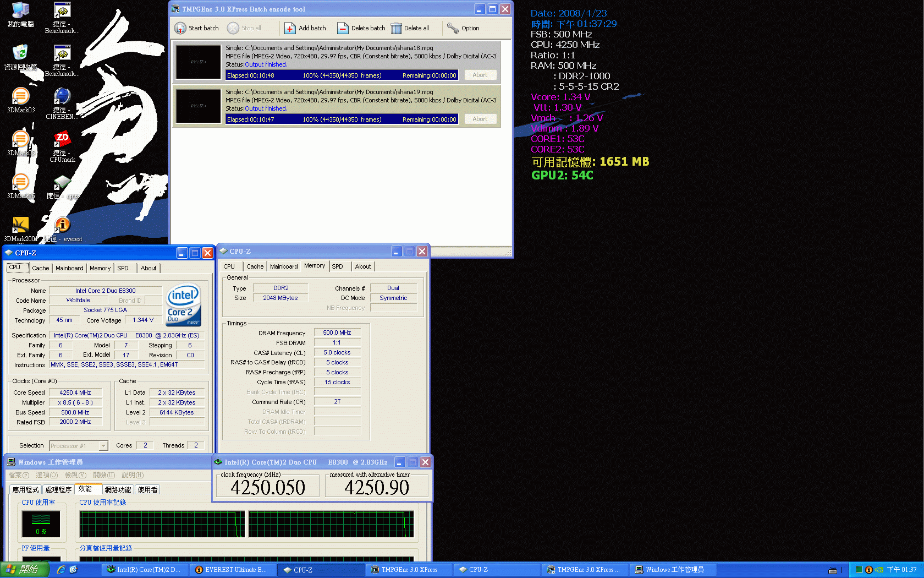Click Start batch in TMPGEnc toolbar

(196, 28)
